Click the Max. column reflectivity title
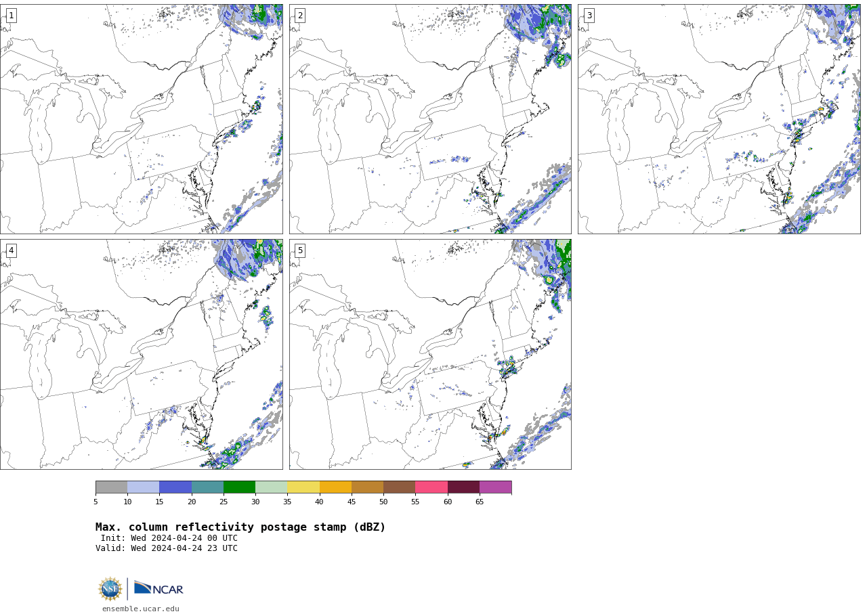This screenshot has width=867, height=616. tap(240, 527)
